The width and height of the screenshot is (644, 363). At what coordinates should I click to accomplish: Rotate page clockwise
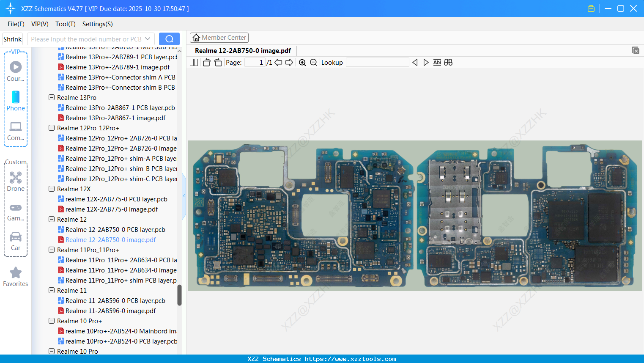click(x=218, y=63)
